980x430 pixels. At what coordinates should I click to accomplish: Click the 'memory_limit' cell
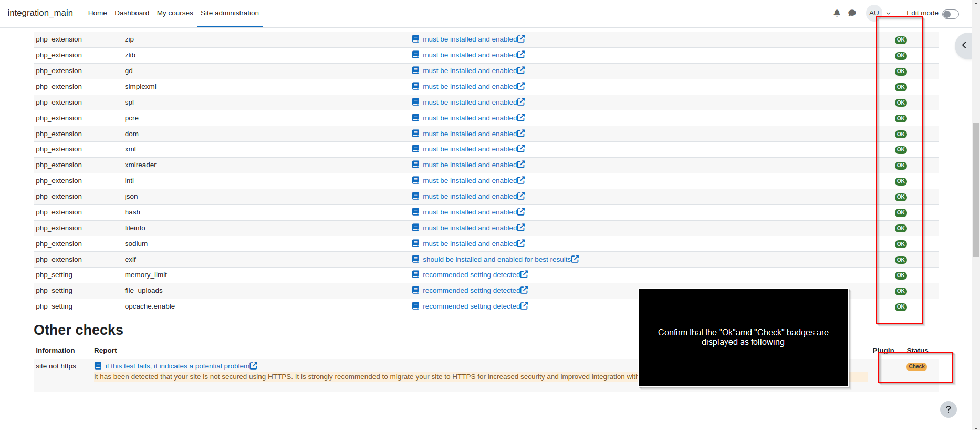145,275
